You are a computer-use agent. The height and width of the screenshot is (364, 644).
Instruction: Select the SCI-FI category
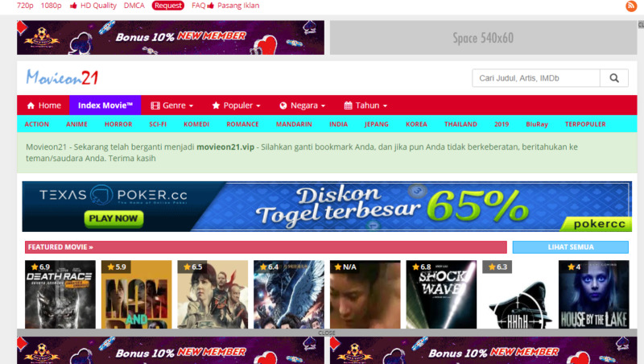158,124
